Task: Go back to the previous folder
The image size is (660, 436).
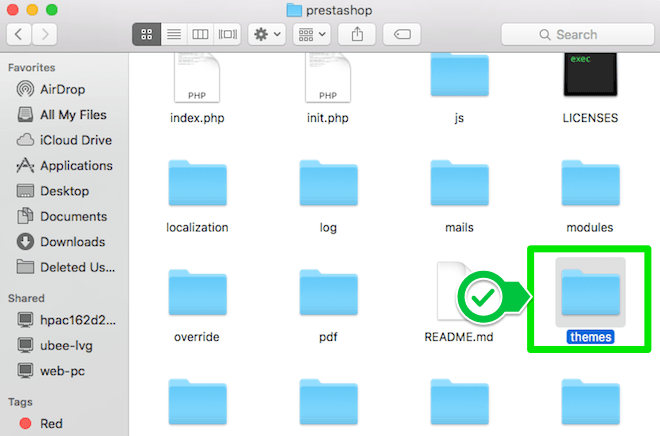Action: [19, 34]
